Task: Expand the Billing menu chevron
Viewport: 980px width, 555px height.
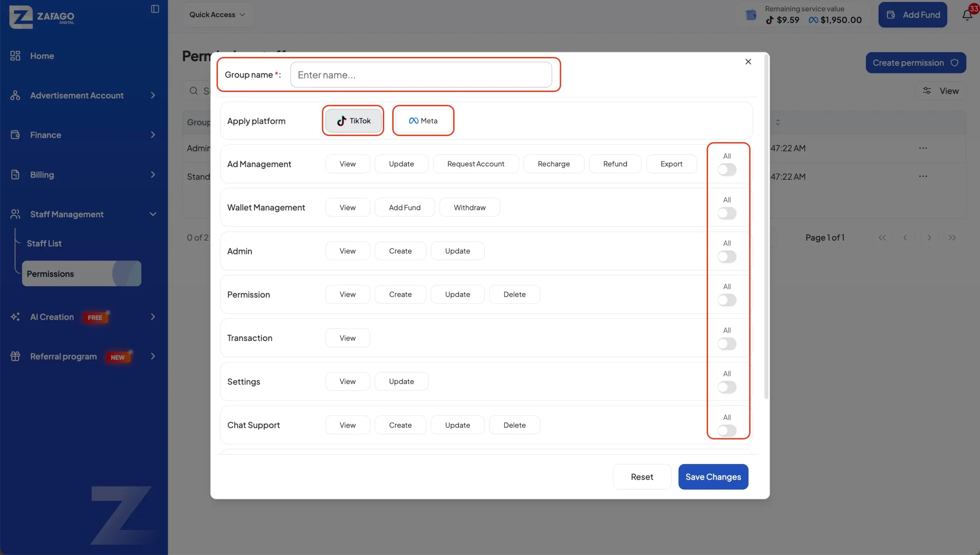Action: coord(153,174)
